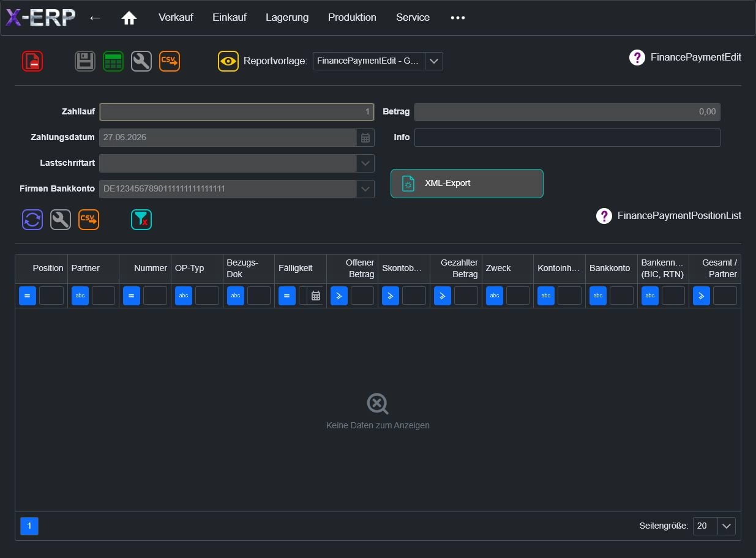Export to CSV from top toolbar
This screenshot has width=756, height=558.
pyautogui.click(x=170, y=61)
